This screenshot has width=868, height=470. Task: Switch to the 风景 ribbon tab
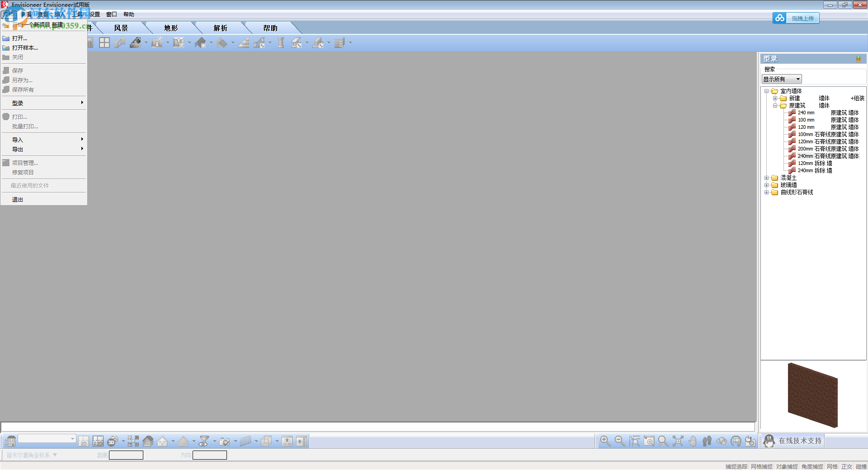point(121,28)
